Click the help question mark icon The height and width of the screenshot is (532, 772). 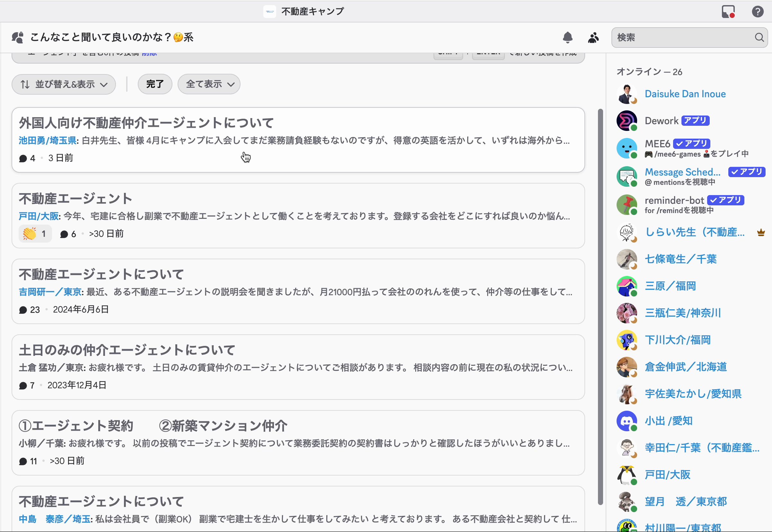[758, 11]
